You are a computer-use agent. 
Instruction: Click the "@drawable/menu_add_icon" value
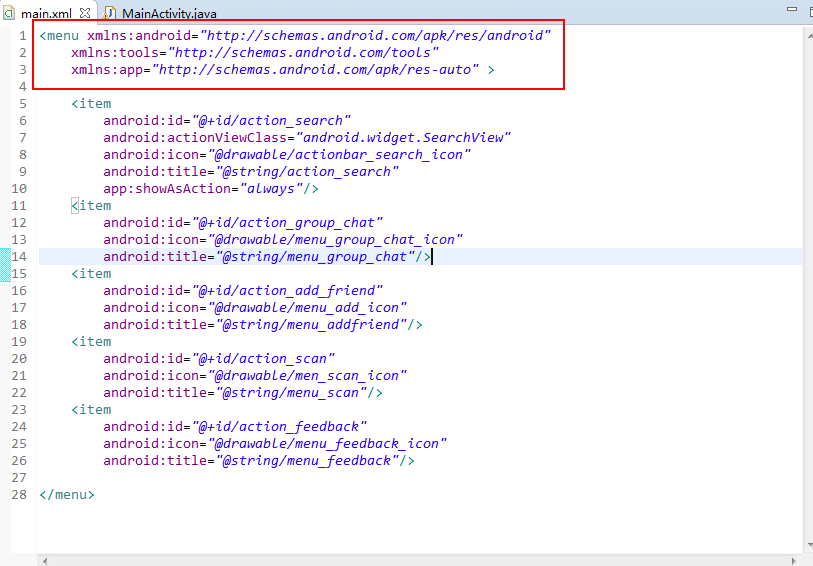(307, 308)
